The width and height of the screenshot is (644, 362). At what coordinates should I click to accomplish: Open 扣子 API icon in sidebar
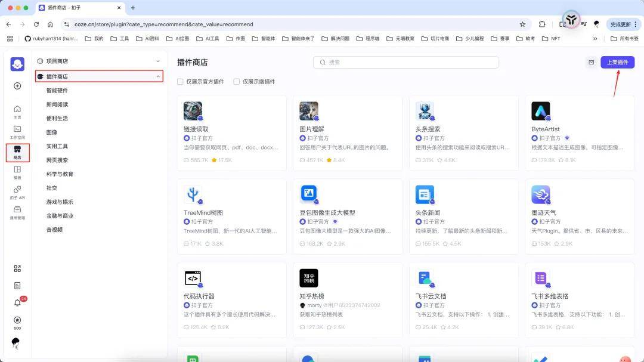coord(17,190)
